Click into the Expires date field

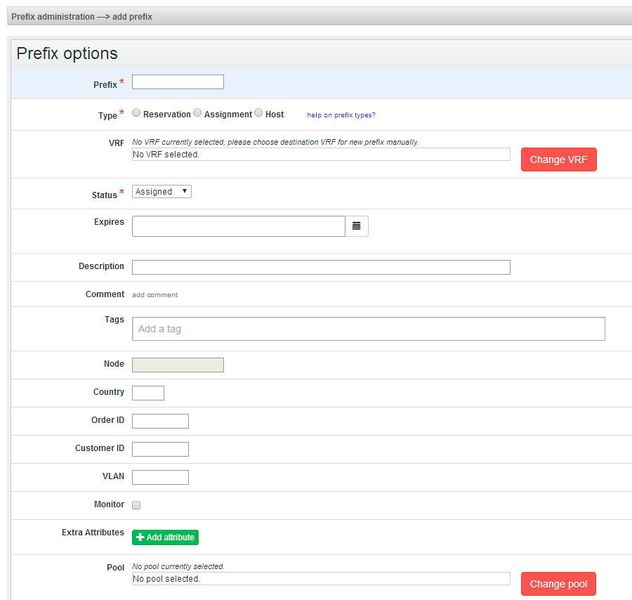[x=238, y=226]
